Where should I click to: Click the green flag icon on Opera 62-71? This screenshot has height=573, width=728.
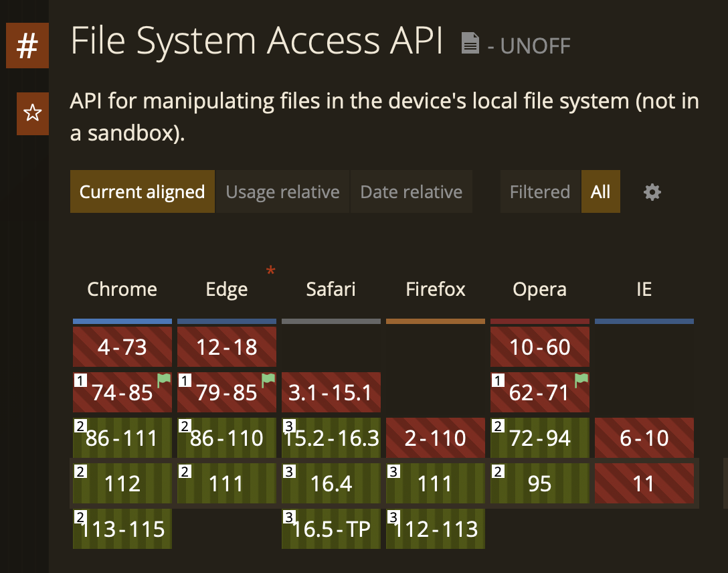click(x=581, y=379)
